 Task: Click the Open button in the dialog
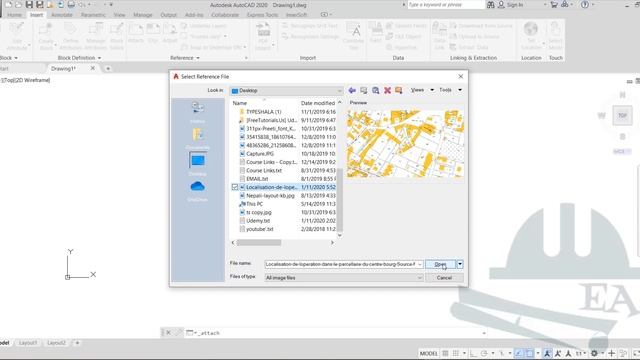tap(440, 264)
